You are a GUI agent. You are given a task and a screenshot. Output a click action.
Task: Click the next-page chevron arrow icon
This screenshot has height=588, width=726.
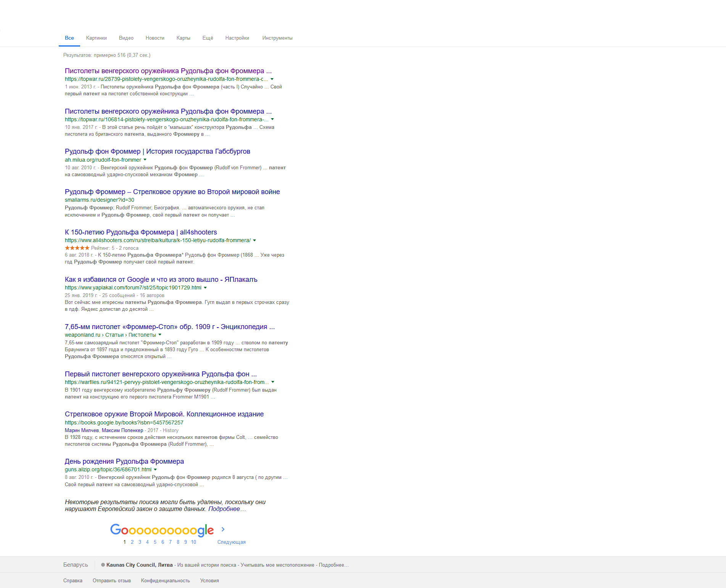223,529
